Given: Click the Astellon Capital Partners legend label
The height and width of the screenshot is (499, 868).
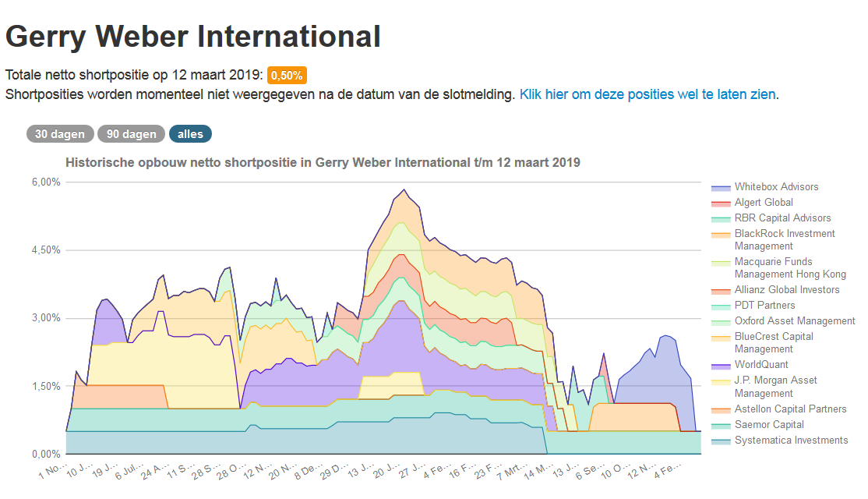Looking at the screenshot, I should [x=790, y=409].
